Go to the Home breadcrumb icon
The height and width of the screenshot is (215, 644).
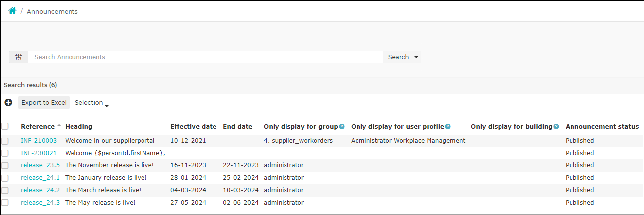(12, 11)
